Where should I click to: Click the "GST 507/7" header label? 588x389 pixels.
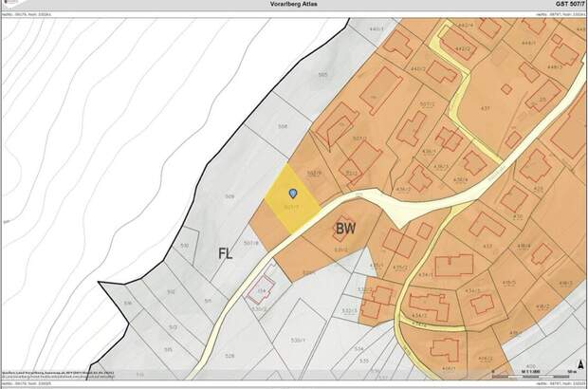coord(570,4)
